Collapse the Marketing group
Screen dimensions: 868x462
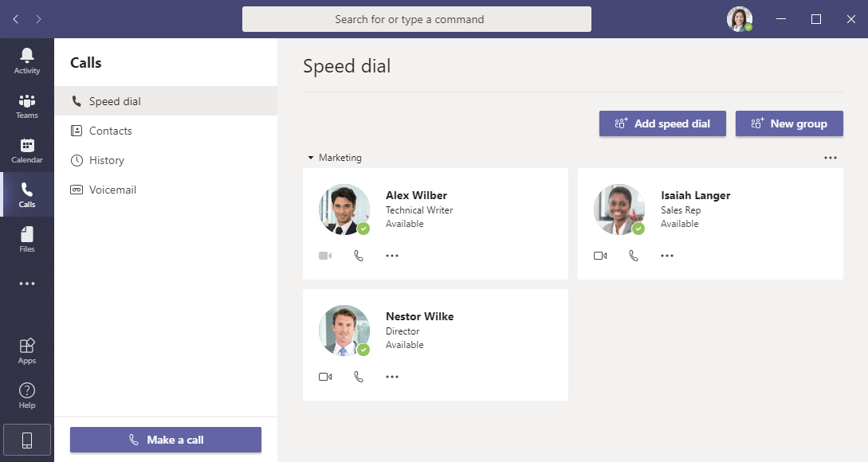(x=311, y=158)
